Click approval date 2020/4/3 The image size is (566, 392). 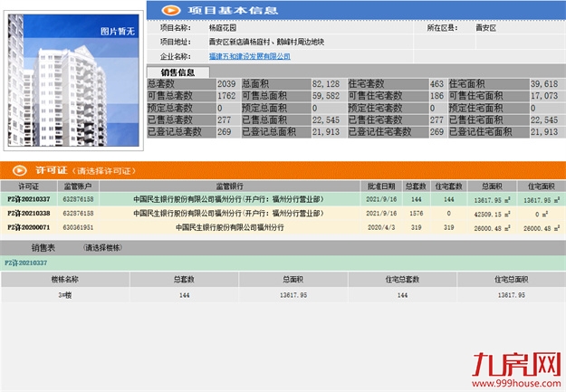[x=381, y=227]
